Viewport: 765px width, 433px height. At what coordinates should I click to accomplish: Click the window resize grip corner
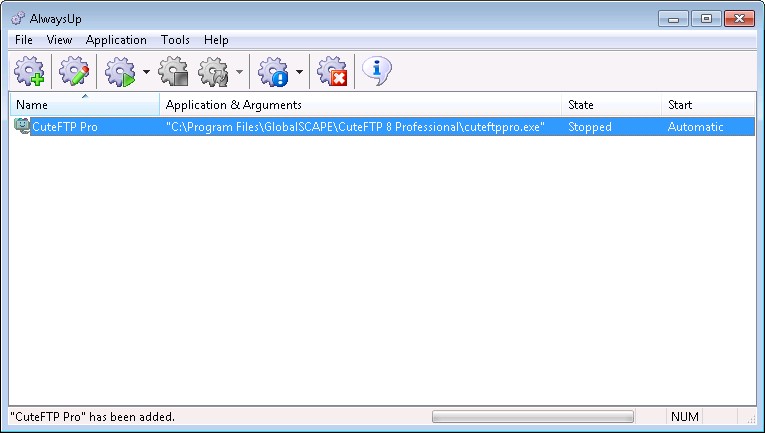point(752,419)
